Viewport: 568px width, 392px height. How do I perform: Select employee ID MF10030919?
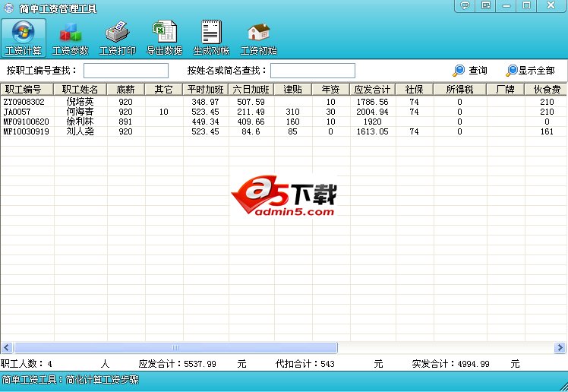[x=26, y=131]
